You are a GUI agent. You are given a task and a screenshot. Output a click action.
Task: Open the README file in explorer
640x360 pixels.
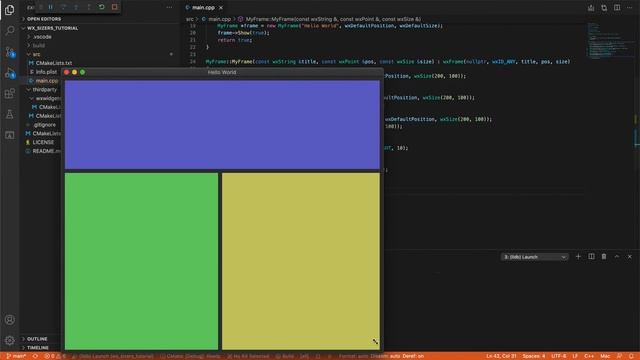[46, 151]
